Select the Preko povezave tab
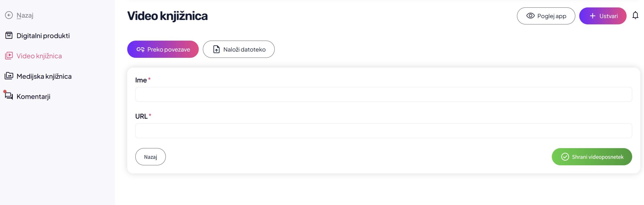 [163, 49]
